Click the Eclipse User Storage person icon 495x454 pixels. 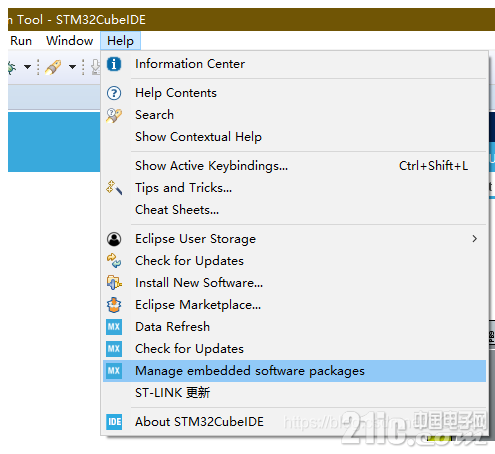(x=114, y=239)
